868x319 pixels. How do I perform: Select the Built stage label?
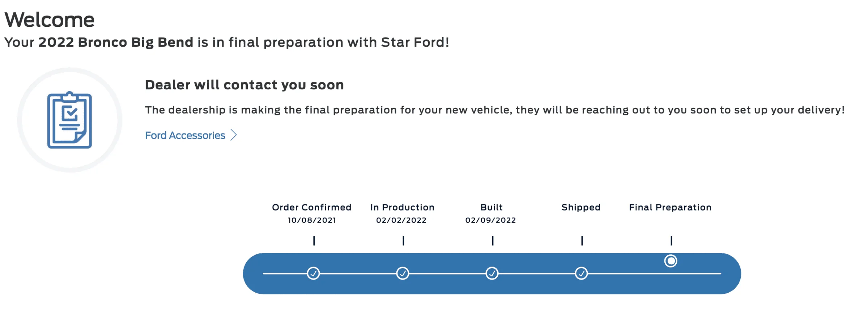tap(492, 207)
